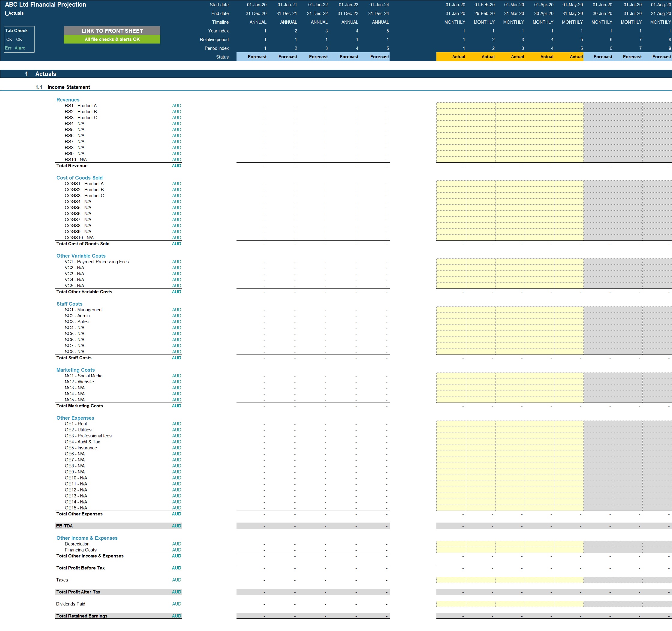Click the Total Profit Before Tax label
The image size is (672, 631).
point(80,568)
